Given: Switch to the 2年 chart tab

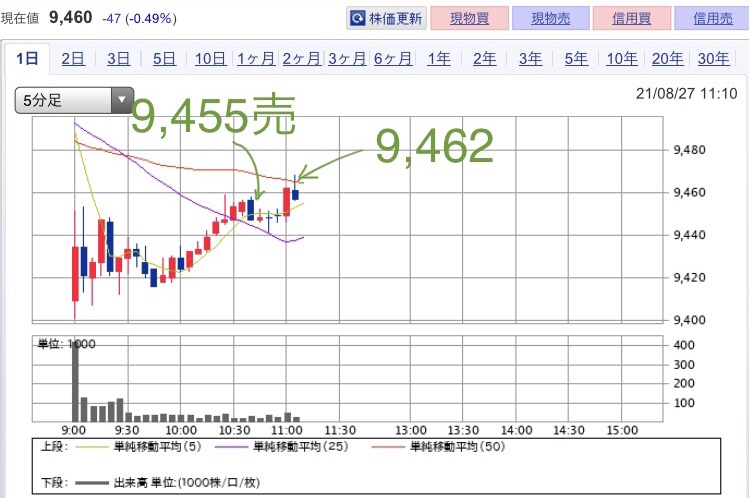Looking at the screenshot, I should (x=484, y=59).
